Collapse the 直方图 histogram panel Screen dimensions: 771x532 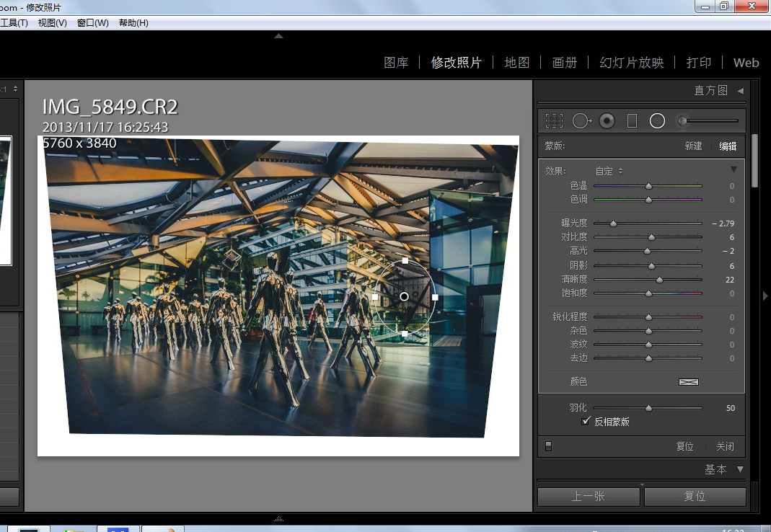(740, 91)
